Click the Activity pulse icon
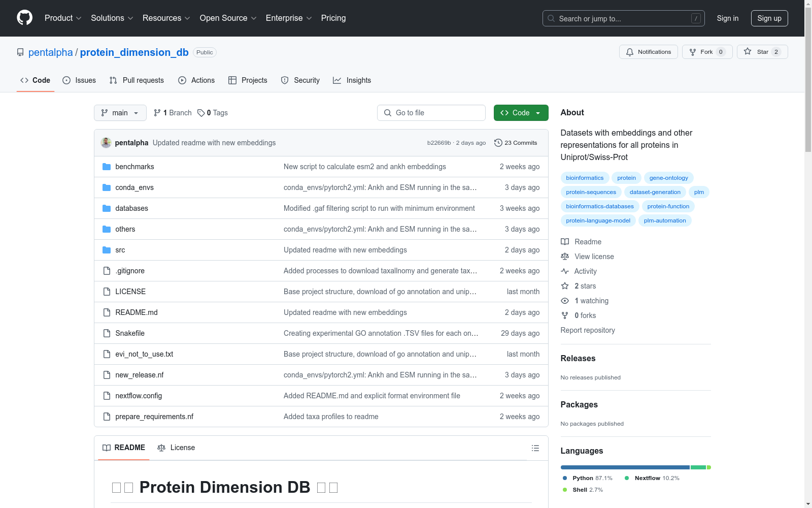The height and width of the screenshot is (508, 812). (565, 271)
